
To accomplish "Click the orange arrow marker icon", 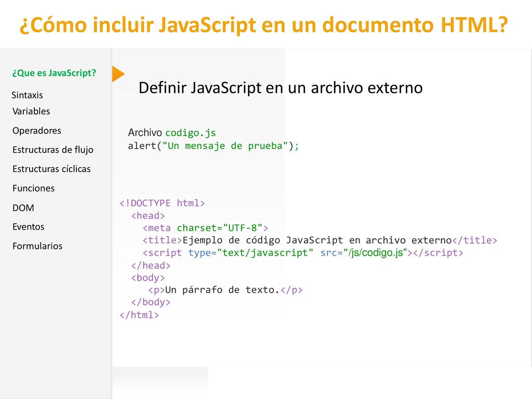I will click(x=118, y=74).
